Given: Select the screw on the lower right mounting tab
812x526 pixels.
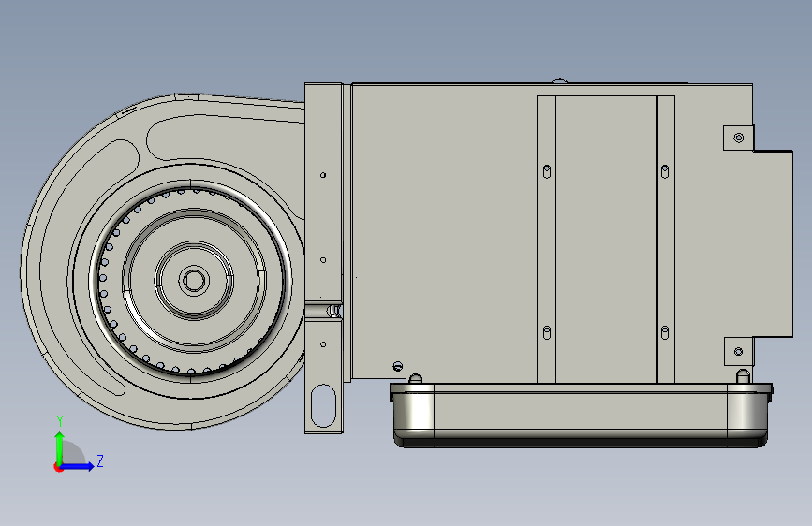Looking at the screenshot, I should tap(738, 352).
